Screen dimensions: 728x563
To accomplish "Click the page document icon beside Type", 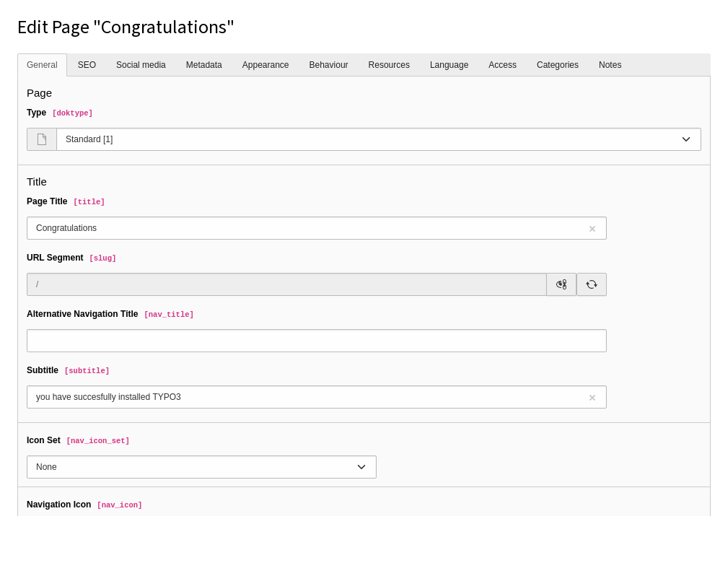I will tap(42, 139).
